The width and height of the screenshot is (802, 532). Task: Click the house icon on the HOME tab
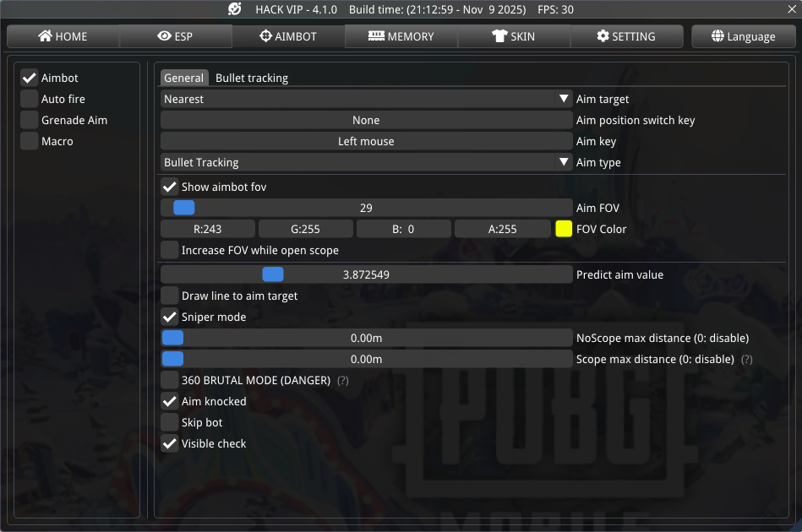point(46,36)
